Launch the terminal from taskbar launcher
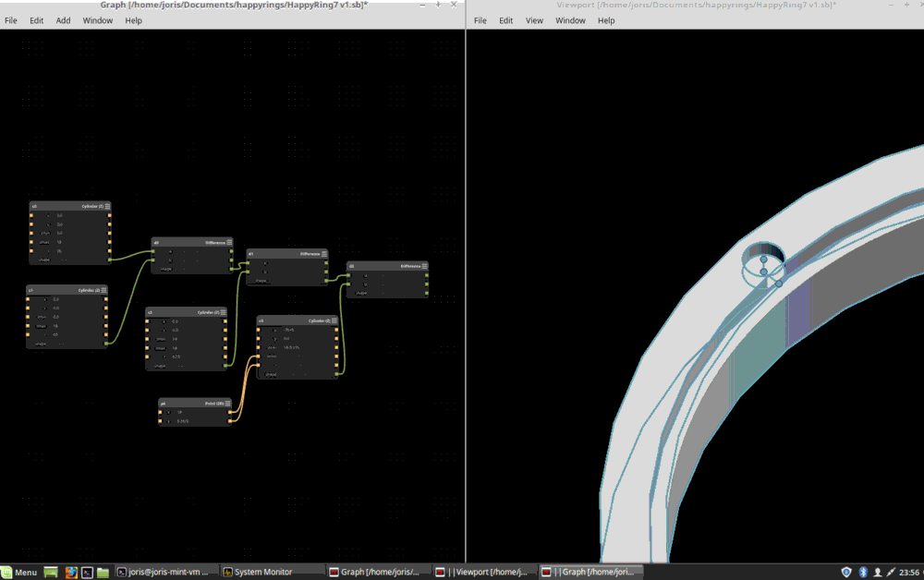Viewport: 924px width, 580px height. [x=87, y=573]
